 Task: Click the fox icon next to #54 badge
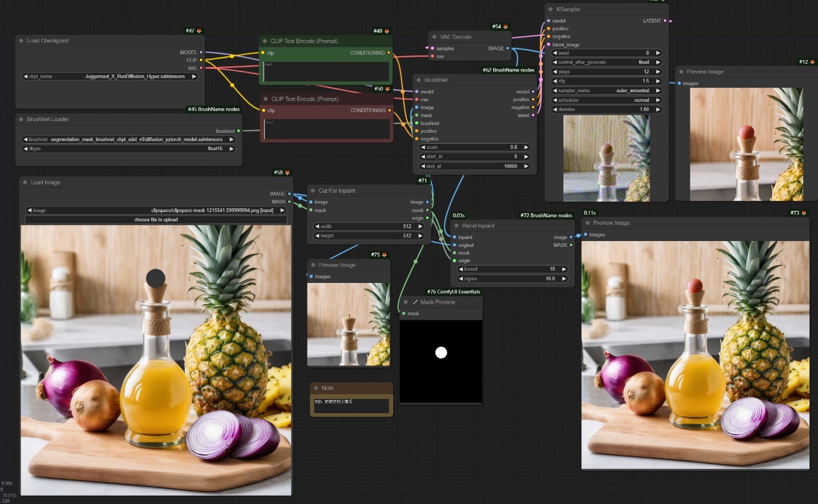coord(505,26)
